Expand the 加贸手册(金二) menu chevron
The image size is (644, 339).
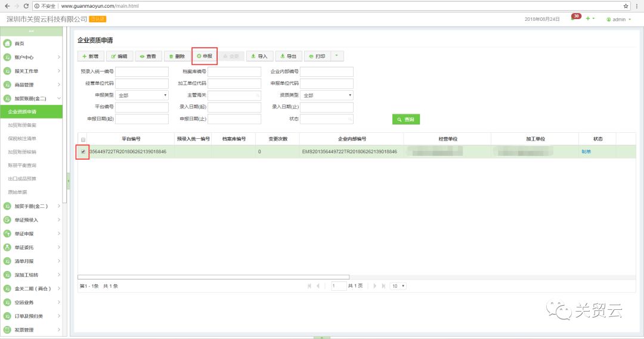[58, 206]
